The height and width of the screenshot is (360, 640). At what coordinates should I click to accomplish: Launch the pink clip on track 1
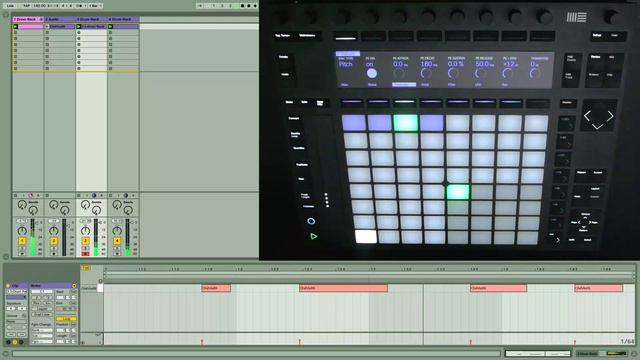[x=16, y=27]
